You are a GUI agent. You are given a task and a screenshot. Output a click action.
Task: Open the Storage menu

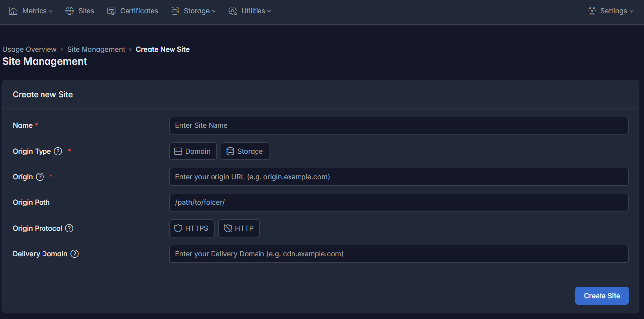(x=193, y=11)
